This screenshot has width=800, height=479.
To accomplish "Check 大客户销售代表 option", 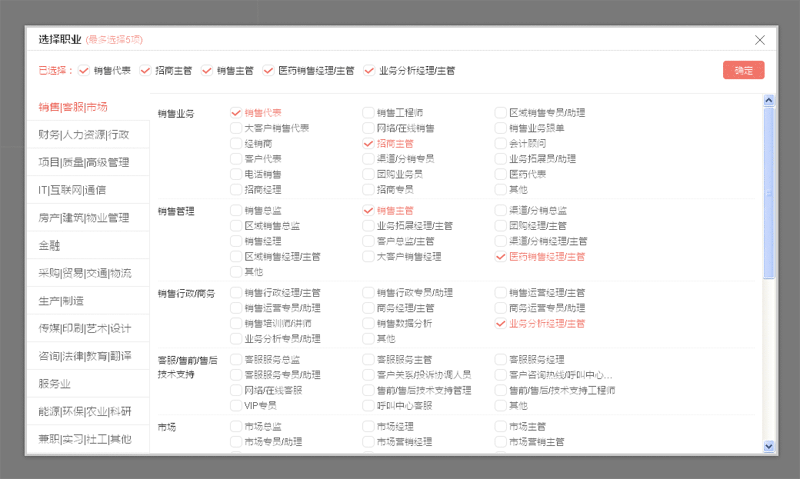I will pos(236,128).
